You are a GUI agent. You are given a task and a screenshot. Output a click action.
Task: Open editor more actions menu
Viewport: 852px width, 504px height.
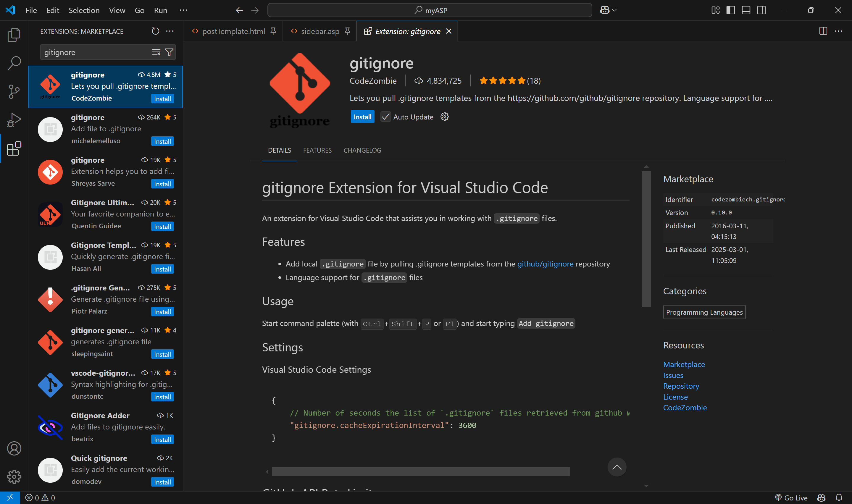[838, 31]
